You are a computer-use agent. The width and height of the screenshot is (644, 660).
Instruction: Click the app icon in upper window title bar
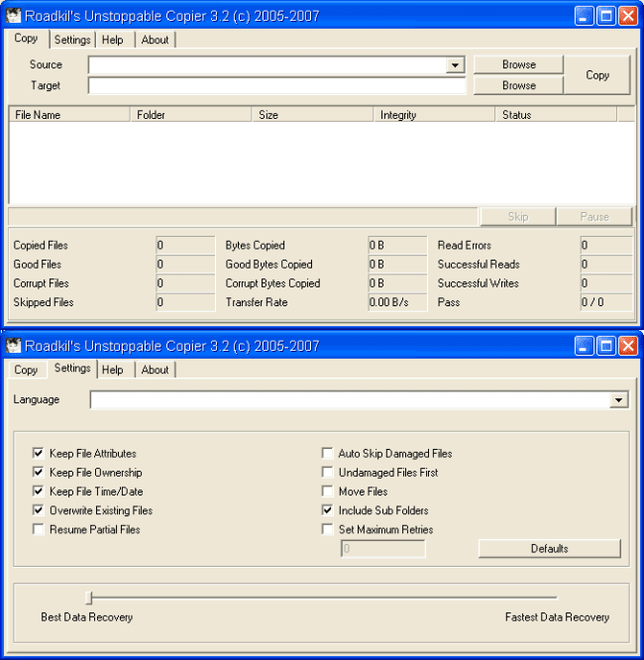pos(14,16)
